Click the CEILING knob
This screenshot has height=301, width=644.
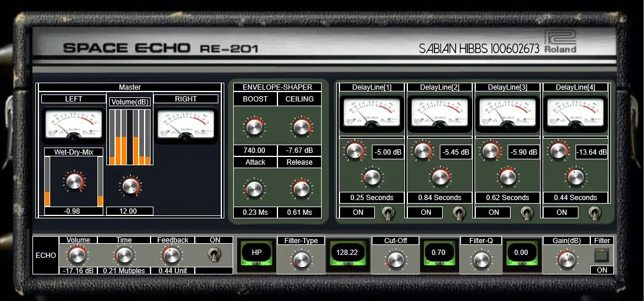click(x=300, y=126)
